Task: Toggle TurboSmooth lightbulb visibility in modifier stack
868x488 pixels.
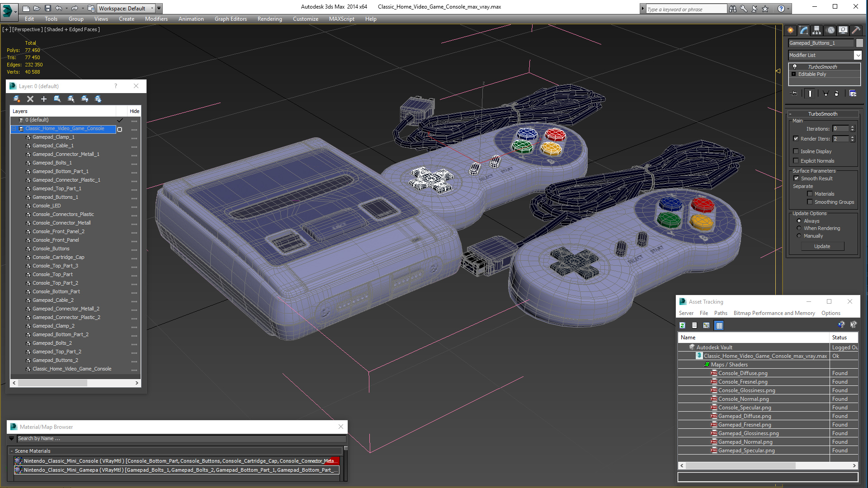Action: 794,66
